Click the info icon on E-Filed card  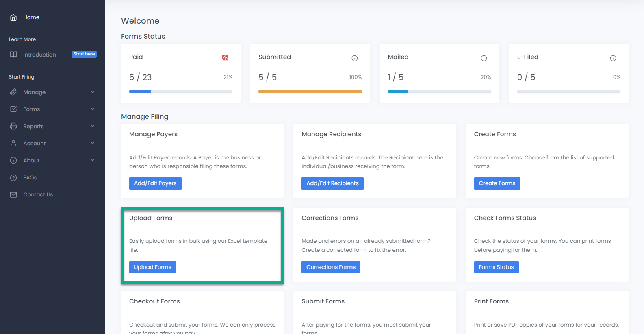point(613,58)
